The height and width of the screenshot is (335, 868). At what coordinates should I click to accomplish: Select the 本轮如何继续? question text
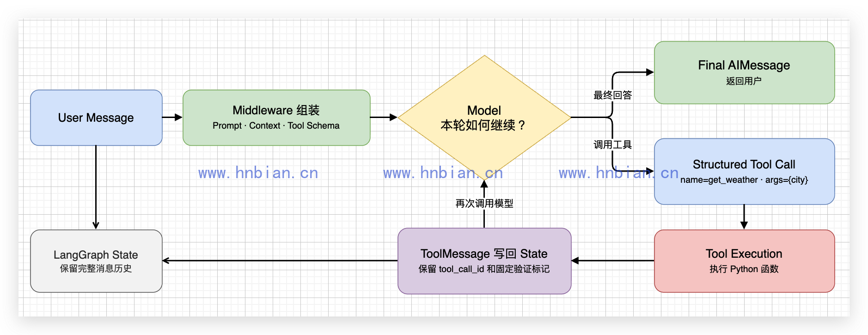483,125
